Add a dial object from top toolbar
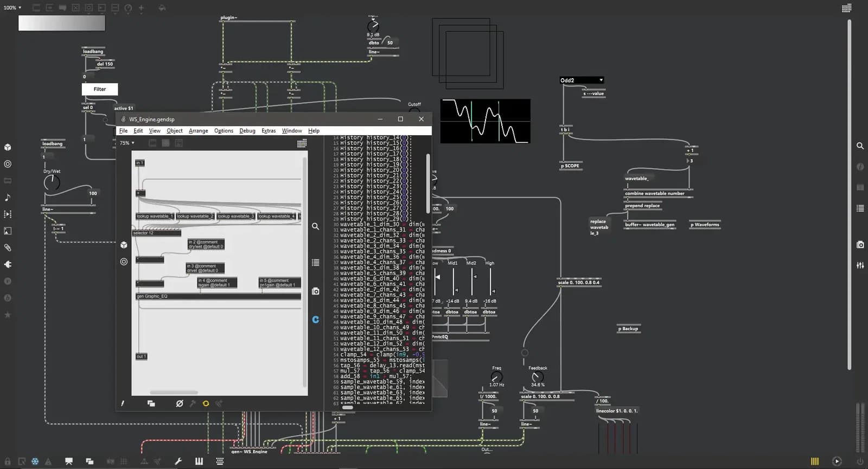This screenshot has height=469, width=868. [128, 8]
